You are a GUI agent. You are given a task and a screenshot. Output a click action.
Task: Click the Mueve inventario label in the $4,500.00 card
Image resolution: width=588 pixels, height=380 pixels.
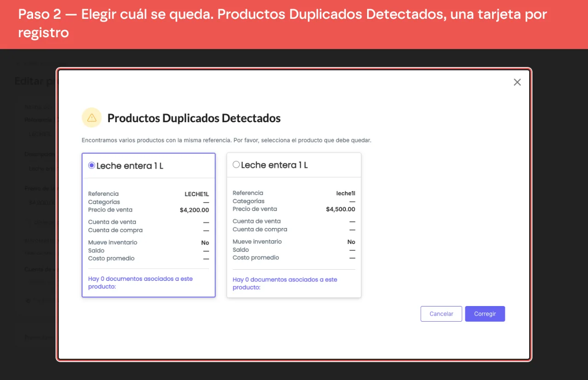(257, 242)
